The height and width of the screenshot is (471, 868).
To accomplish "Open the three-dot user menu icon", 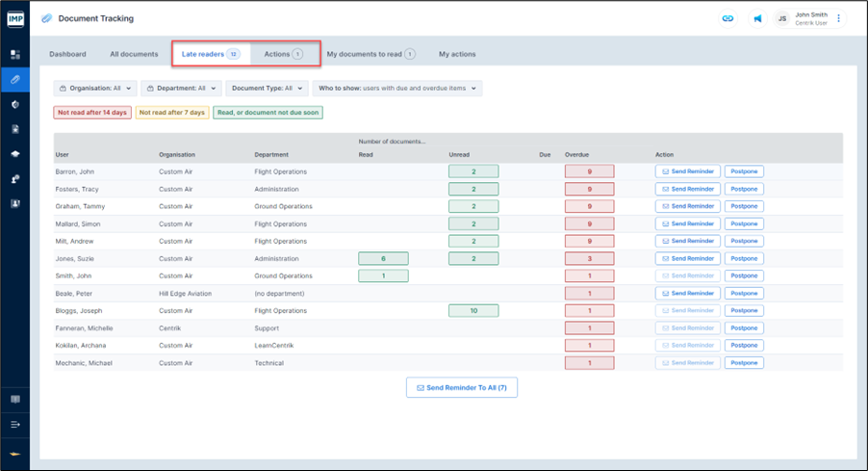I will coord(839,18).
